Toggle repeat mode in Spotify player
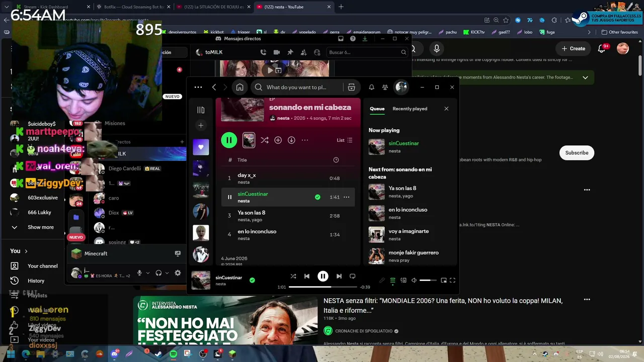 click(x=352, y=276)
